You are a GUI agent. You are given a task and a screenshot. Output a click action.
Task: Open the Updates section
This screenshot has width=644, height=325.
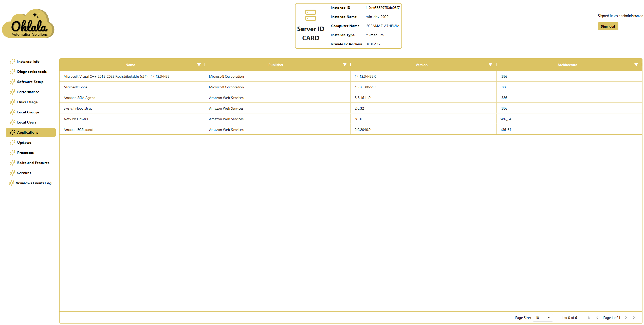point(31,143)
